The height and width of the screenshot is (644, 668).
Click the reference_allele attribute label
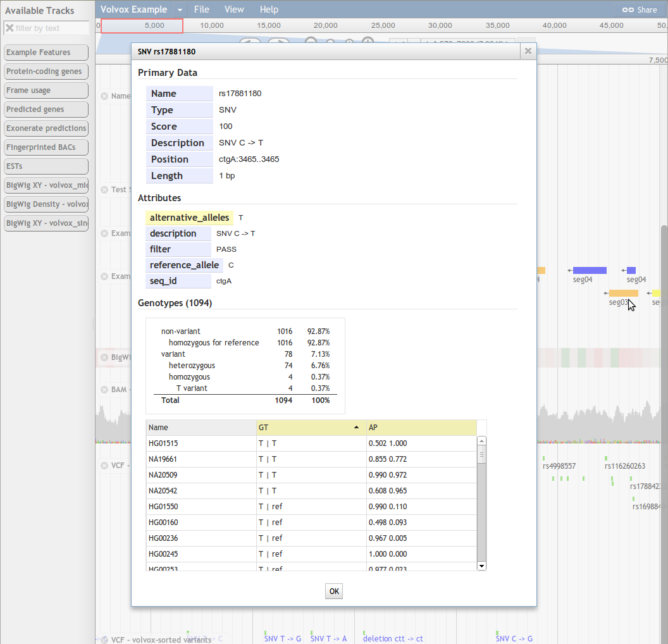pos(184,265)
